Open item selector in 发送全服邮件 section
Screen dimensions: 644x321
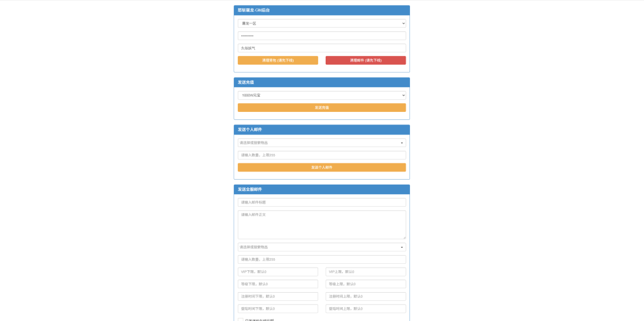tap(321, 247)
